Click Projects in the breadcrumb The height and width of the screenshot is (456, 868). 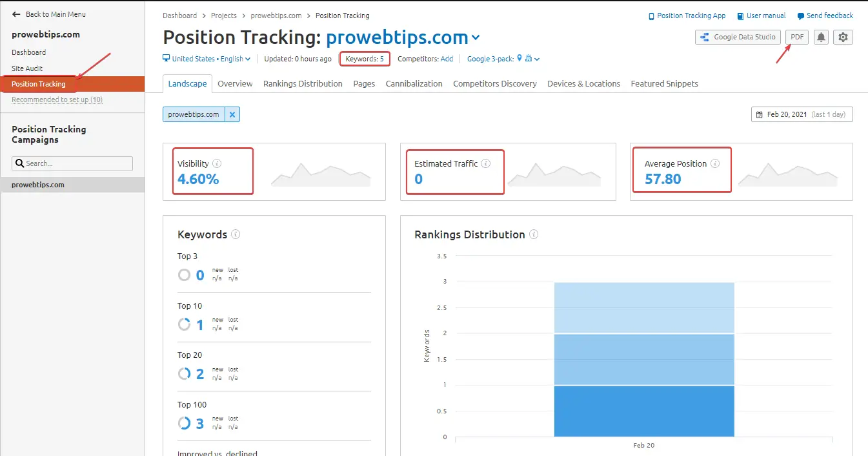click(x=224, y=16)
